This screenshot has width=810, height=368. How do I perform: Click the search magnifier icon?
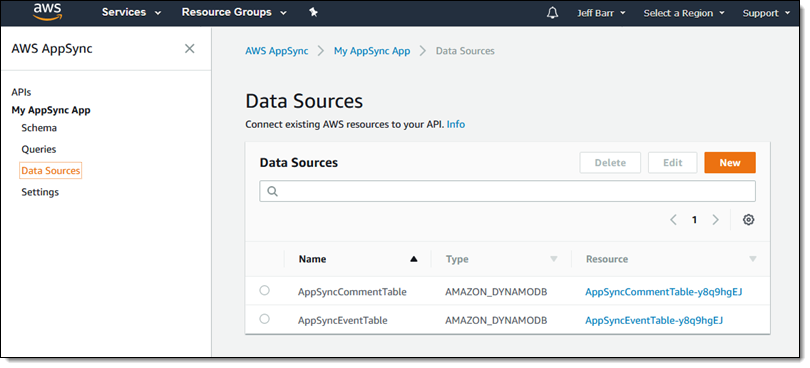point(273,191)
